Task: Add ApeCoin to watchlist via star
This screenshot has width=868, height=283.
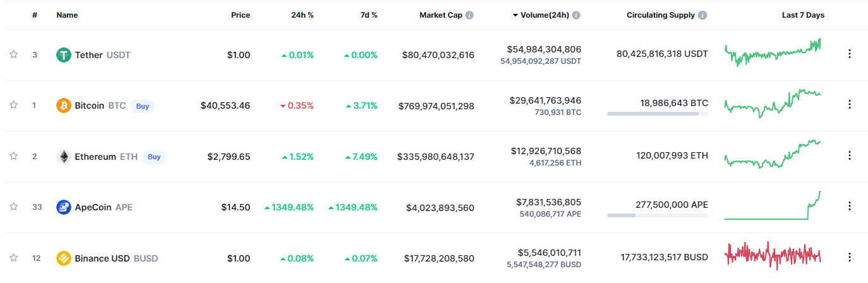Action: pos(13,207)
